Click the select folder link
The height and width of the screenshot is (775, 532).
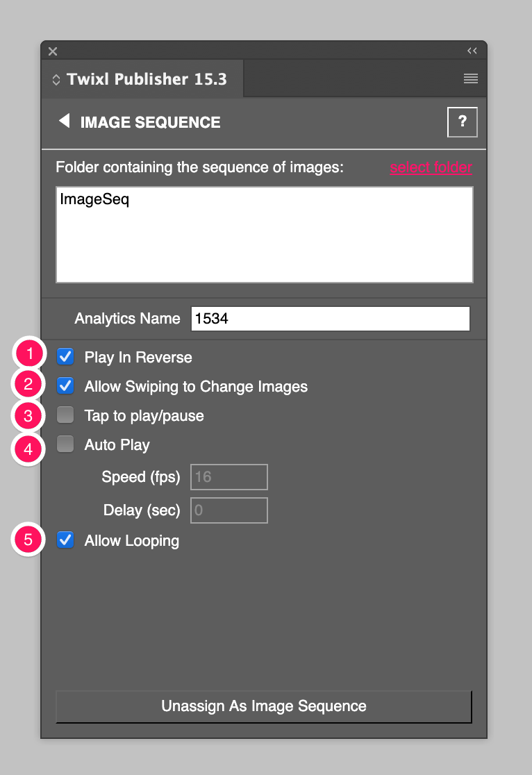coord(431,167)
